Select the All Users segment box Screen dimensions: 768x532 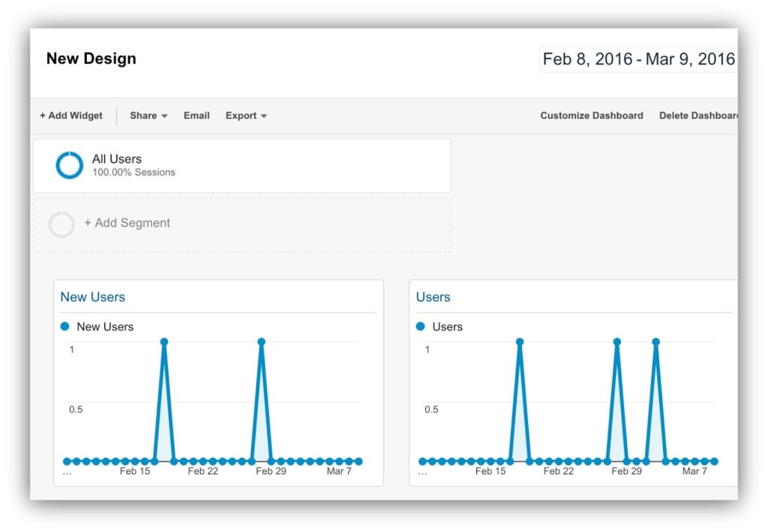tap(241, 166)
